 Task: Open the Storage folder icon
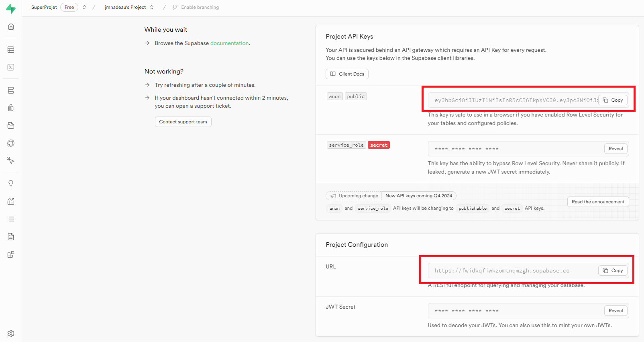11,125
